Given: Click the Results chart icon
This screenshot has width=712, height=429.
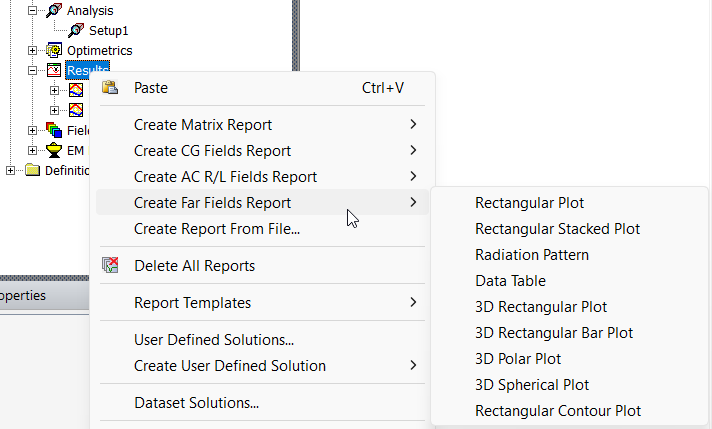Looking at the screenshot, I should point(54,70).
